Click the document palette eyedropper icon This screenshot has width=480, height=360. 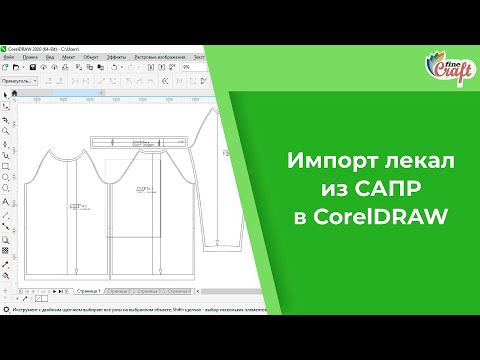(25, 299)
